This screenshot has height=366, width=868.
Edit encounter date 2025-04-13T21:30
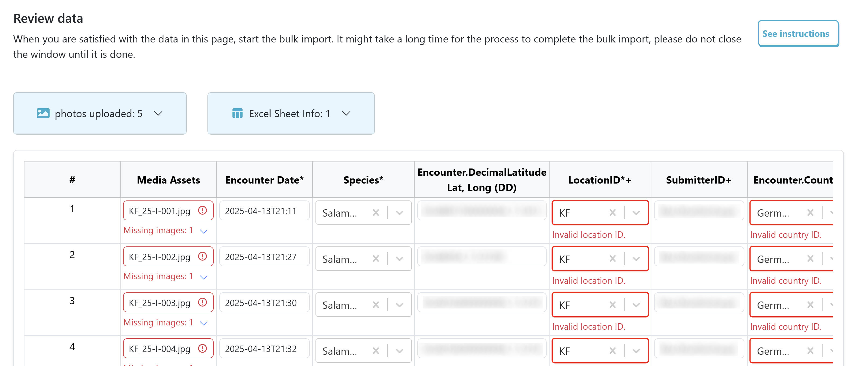pyautogui.click(x=264, y=303)
